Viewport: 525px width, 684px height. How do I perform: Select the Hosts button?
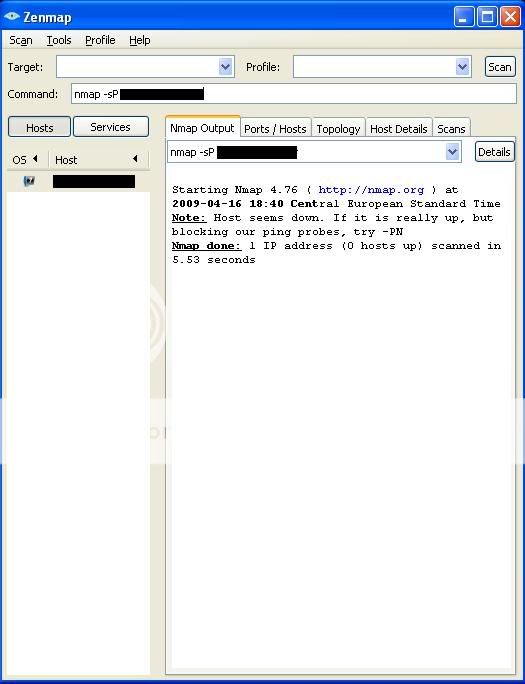39,127
